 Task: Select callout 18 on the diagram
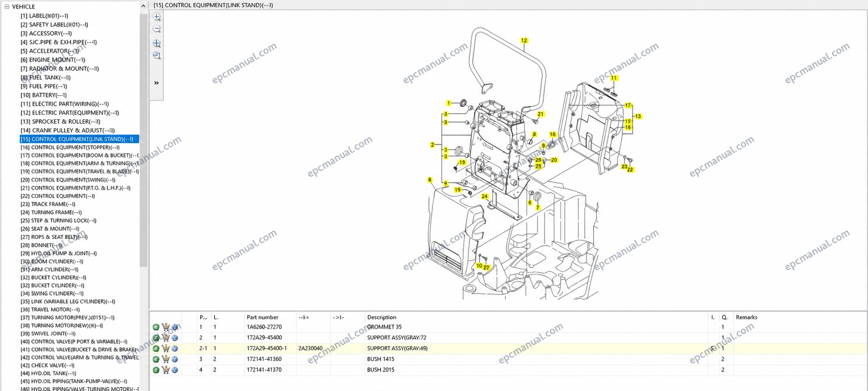tap(552, 134)
